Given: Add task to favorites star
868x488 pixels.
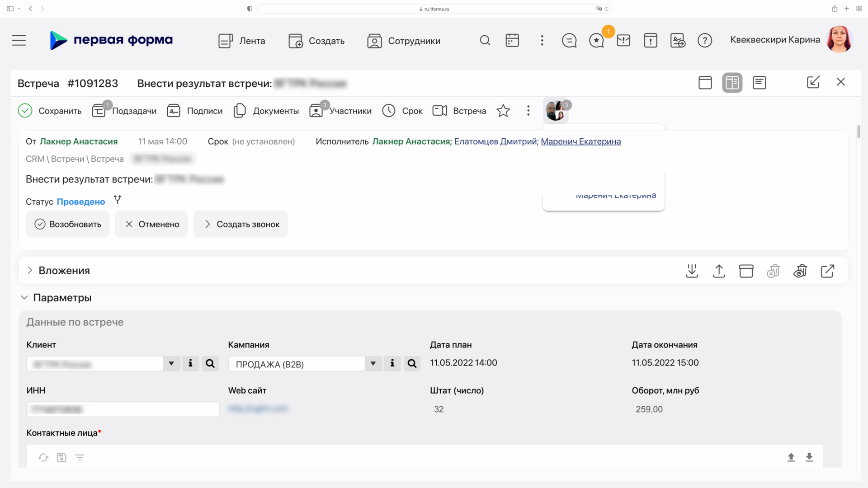Looking at the screenshot, I should pos(503,111).
